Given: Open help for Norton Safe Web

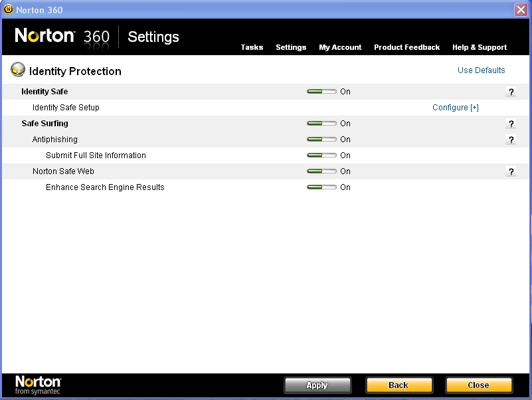Looking at the screenshot, I should coord(511,171).
